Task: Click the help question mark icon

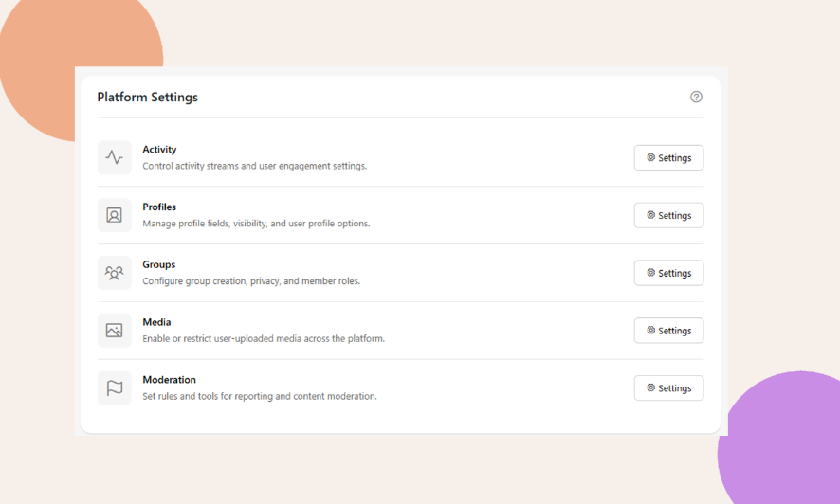Action: tap(696, 97)
